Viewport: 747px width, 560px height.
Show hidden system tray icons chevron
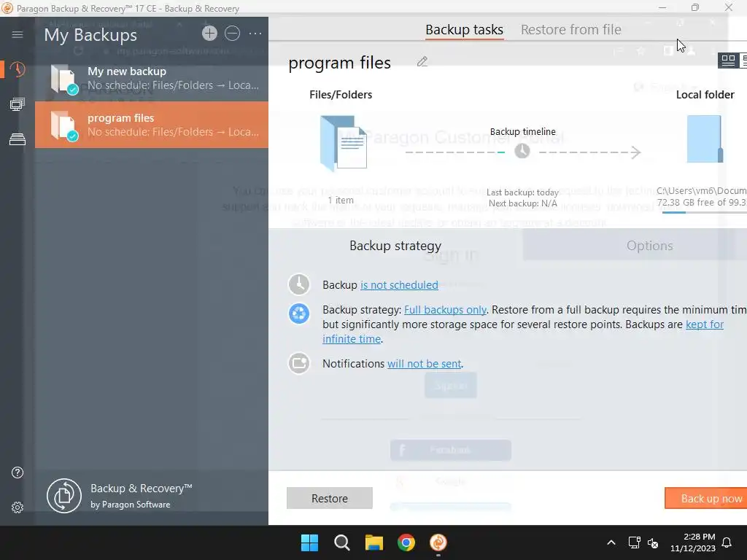[611, 542]
